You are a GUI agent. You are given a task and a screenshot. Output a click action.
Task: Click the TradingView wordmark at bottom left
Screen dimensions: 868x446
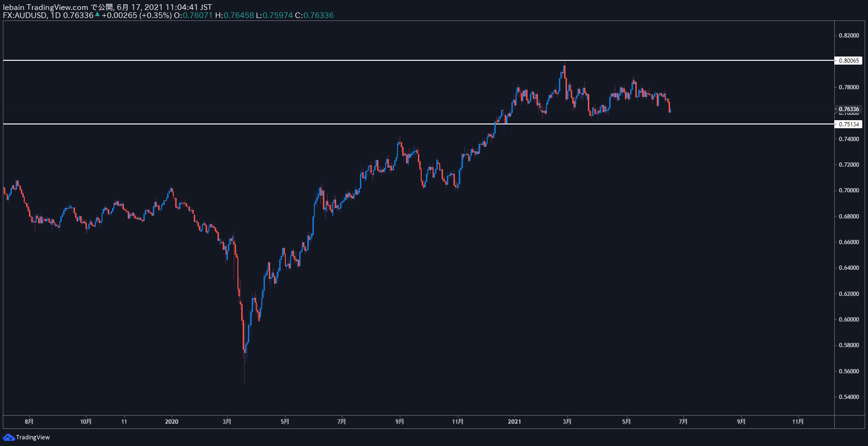point(33,437)
